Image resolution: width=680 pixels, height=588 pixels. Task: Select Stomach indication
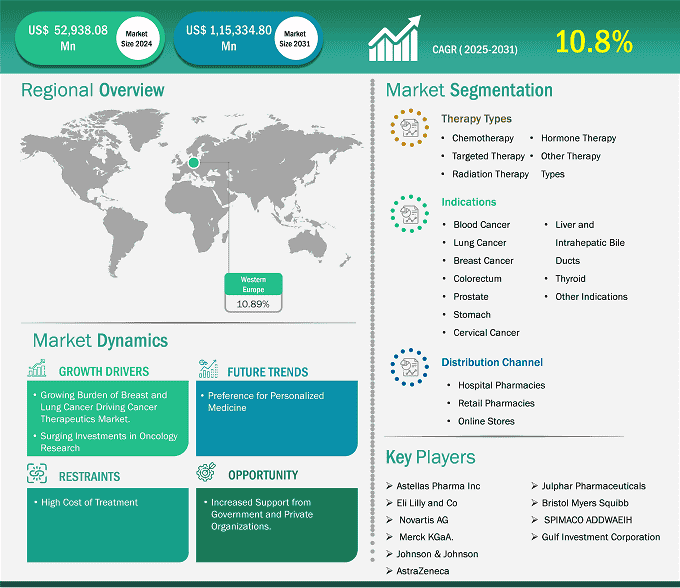[472, 315]
